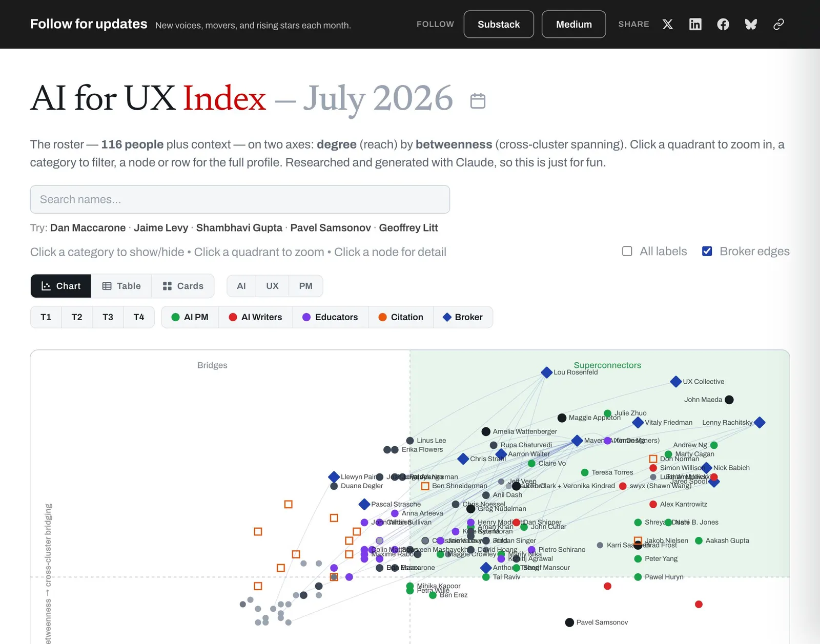Share via the LinkedIn icon
Viewport: 820px width, 644px height.
695,24
